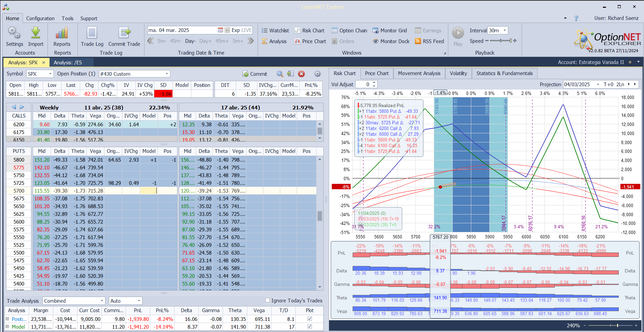This screenshot has width=644, height=332.
Task: Open position settings gear icon
Action: (x=317, y=74)
